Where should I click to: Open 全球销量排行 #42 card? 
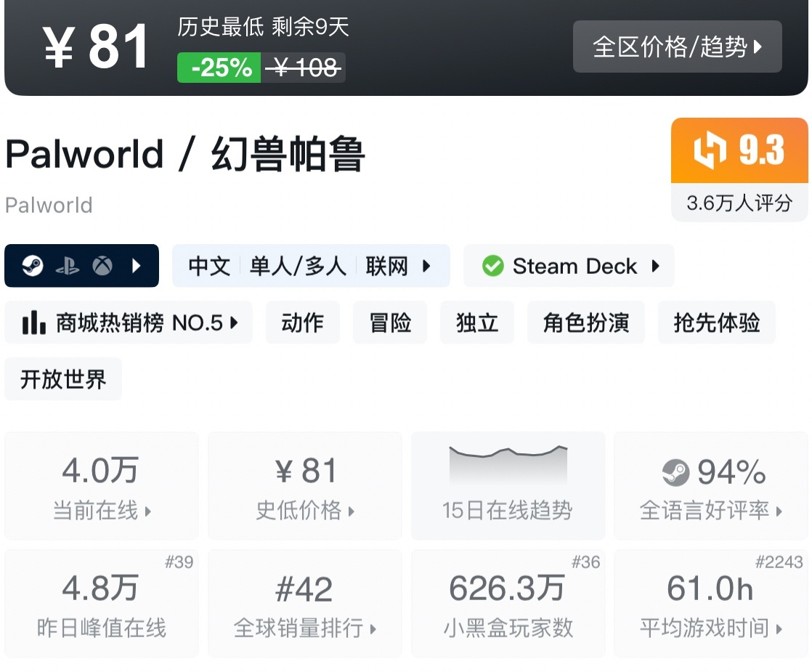[x=305, y=604]
